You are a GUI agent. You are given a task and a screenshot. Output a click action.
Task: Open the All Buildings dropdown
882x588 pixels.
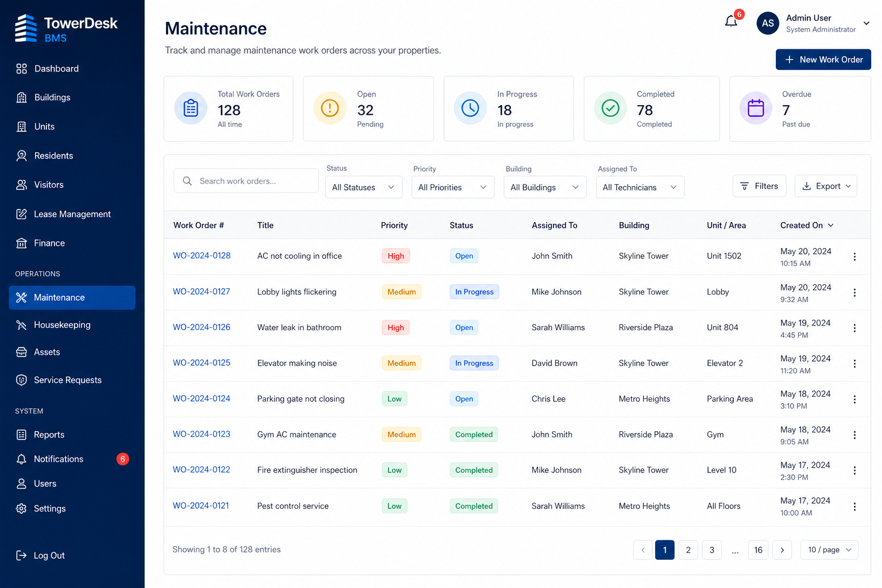click(x=545, y=187)
